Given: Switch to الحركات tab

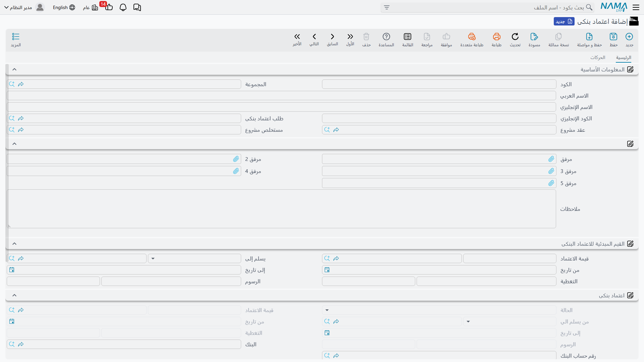Looking at the screenshot, I should [598, 58].
